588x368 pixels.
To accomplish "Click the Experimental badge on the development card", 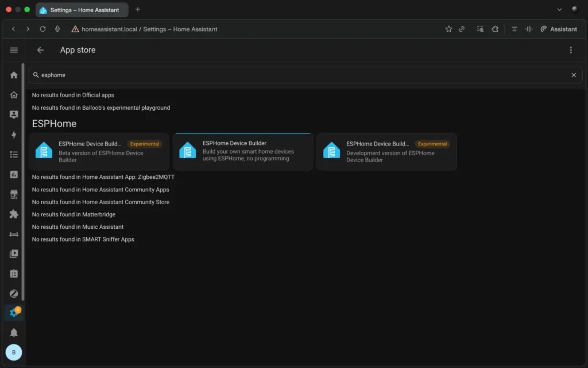I will [432, 144].
